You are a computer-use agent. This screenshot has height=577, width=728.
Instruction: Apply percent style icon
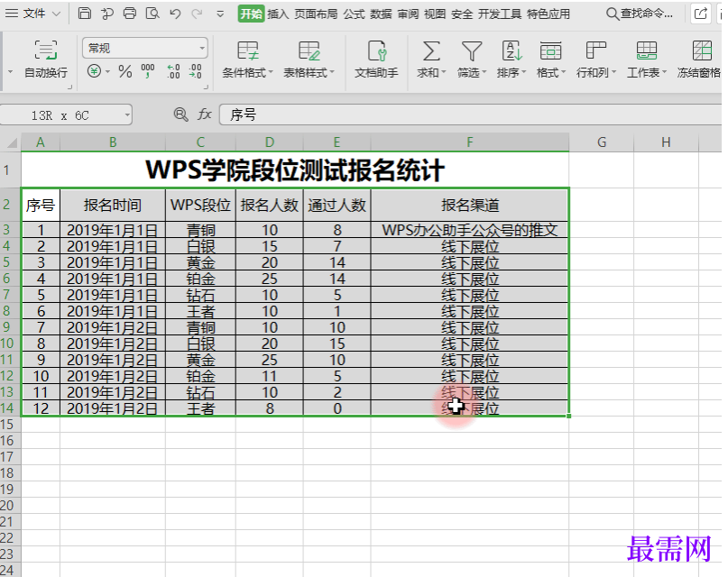point(124,71)
